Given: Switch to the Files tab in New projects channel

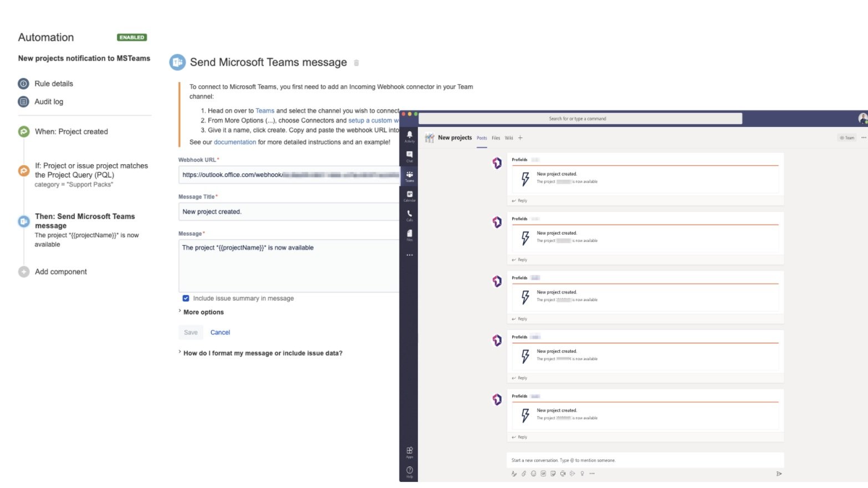Looking at the screenshot, I should [x=496, y=138].
